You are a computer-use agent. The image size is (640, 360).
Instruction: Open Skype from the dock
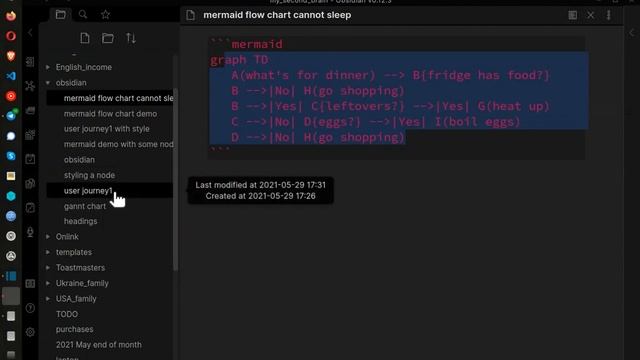click(x=11, y=156)
